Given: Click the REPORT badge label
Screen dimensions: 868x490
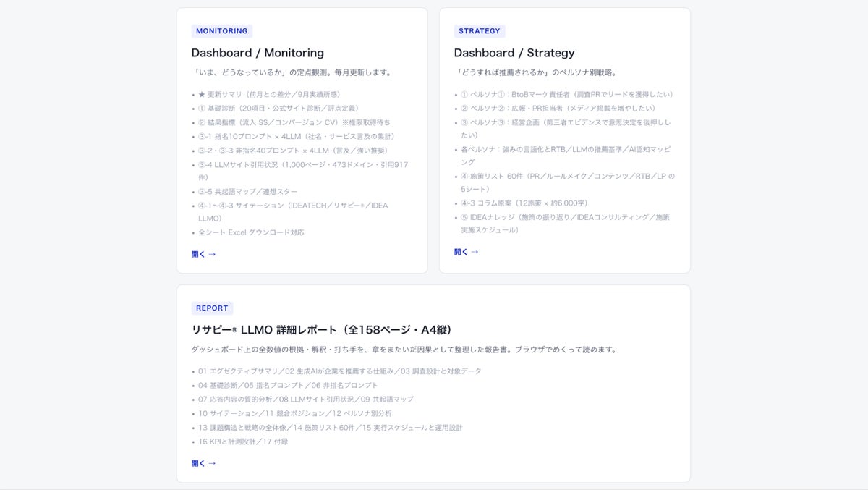Looking at the screenshot, I should (x=211, y=308).
